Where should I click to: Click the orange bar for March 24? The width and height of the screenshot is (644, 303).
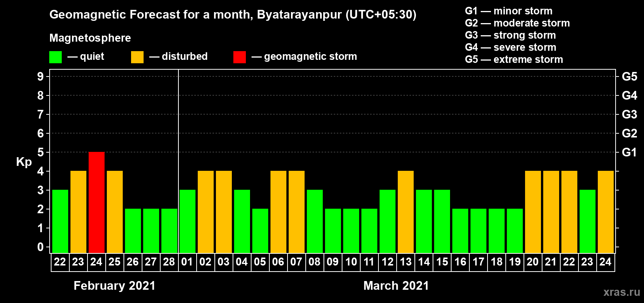pos(606,212)
